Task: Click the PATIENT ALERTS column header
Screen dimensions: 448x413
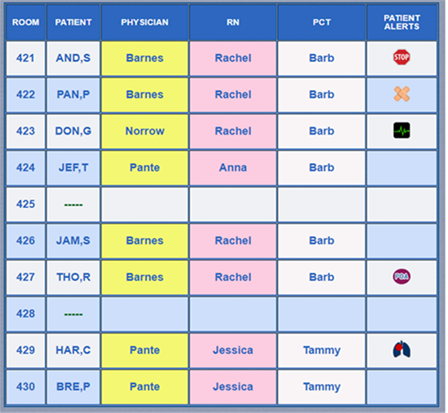Action: point(402,22)
